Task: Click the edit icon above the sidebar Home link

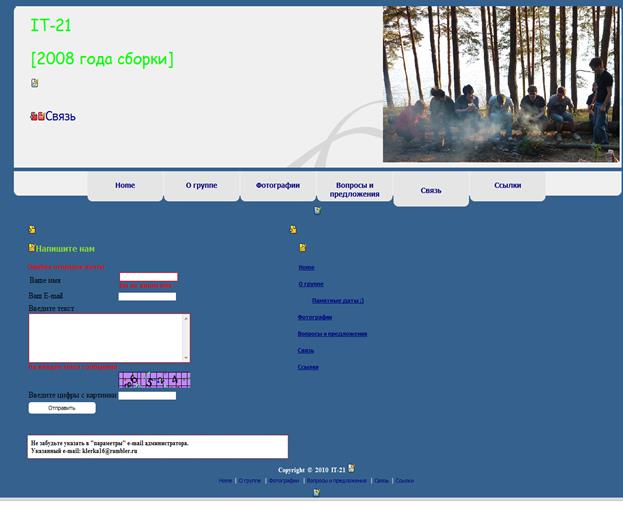Action: click(303, 247)
